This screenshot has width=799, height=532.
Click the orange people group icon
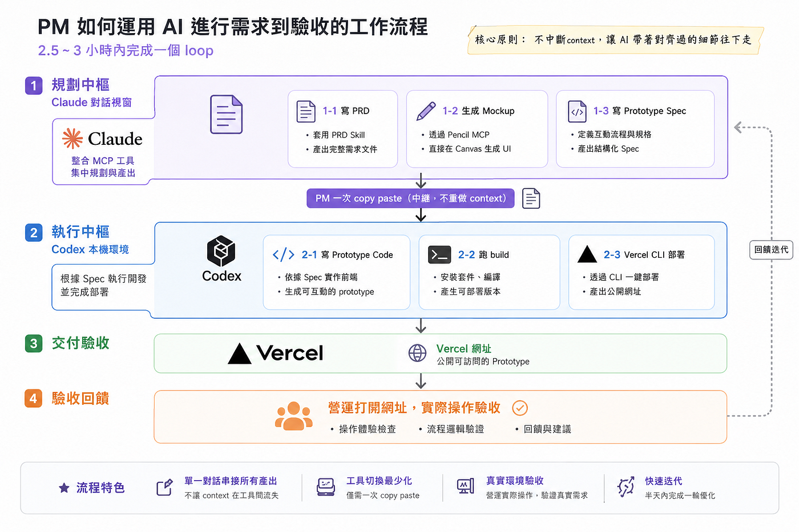point(294,416)
